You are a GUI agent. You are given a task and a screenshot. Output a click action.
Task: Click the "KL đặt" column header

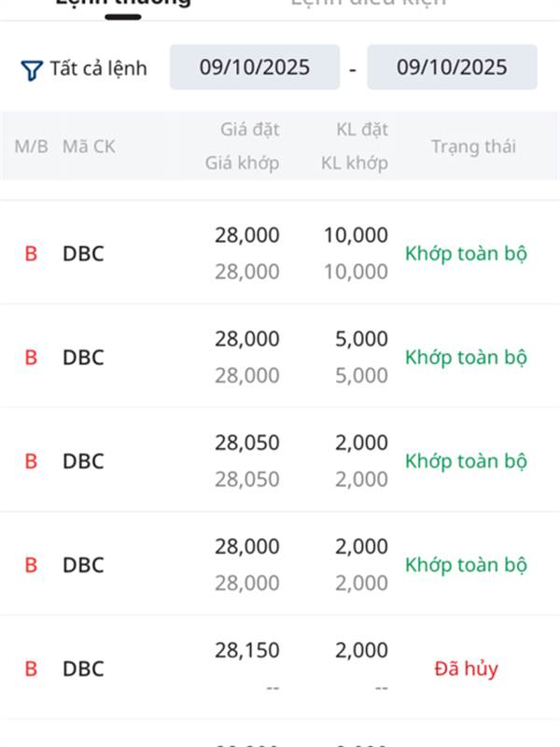[x=362, y=129]
